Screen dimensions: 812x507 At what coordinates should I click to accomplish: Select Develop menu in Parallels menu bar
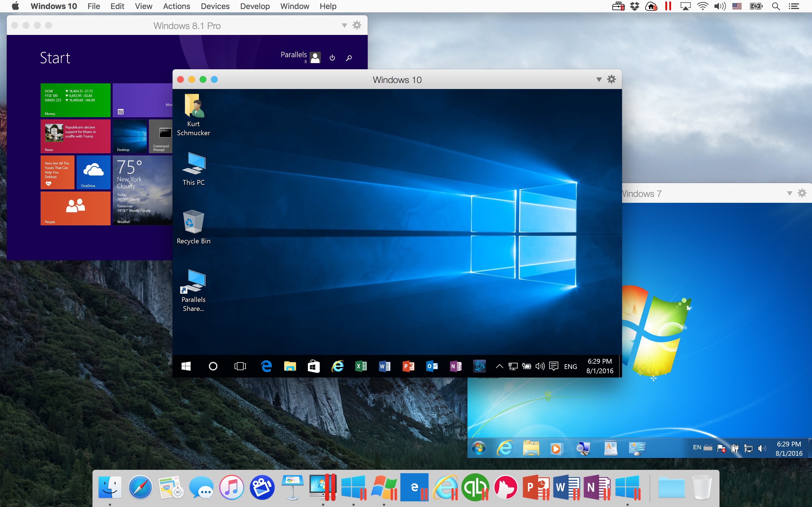[255, 6]
